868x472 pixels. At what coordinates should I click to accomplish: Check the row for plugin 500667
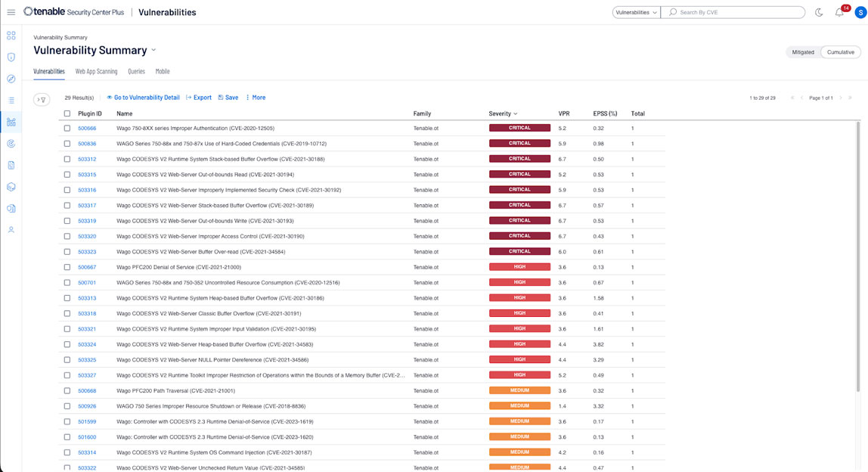[x=67, y=267]
